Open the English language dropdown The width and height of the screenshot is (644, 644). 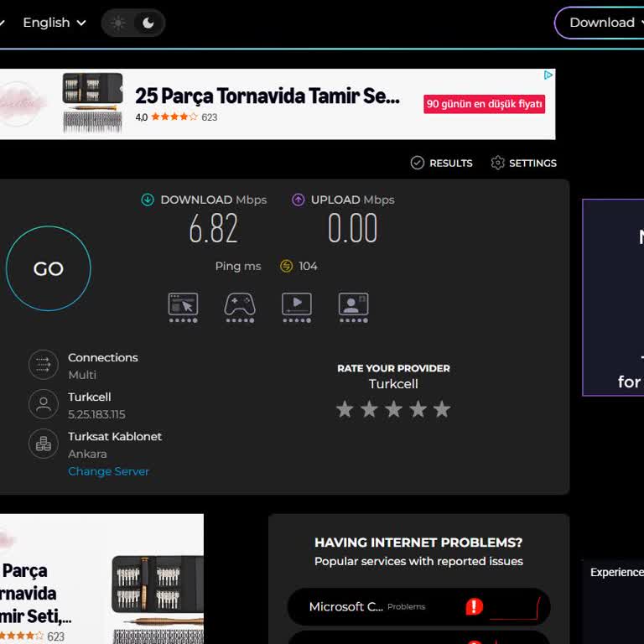click(55, 23)
